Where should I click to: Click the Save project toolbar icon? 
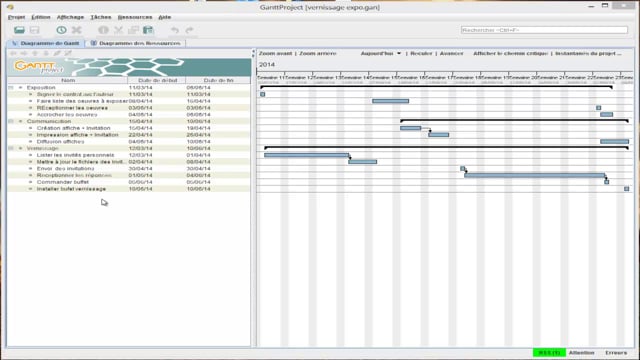coord(35,30)
